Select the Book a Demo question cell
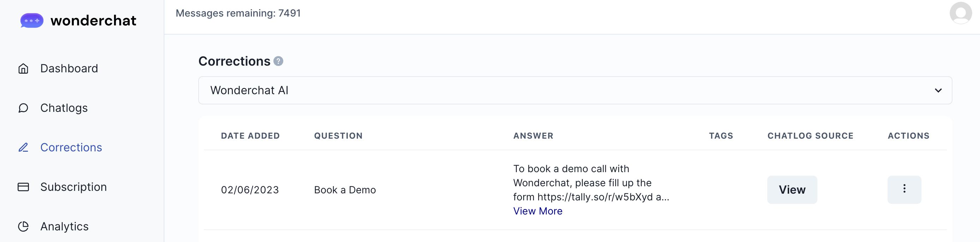 [x=345, y=190]
